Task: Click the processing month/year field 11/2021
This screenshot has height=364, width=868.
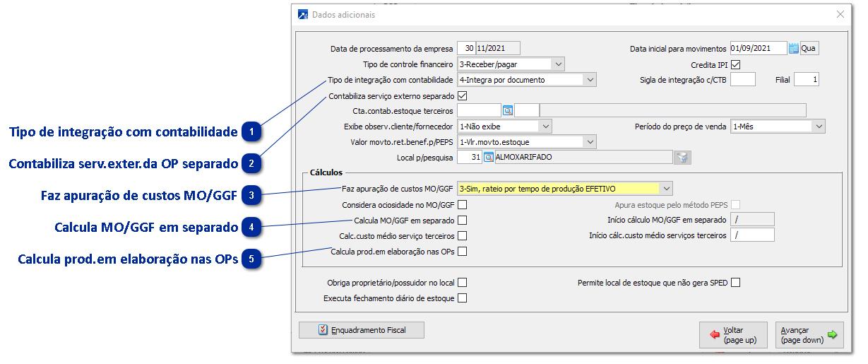Action: pyautogui.click(x=498, y=49)
